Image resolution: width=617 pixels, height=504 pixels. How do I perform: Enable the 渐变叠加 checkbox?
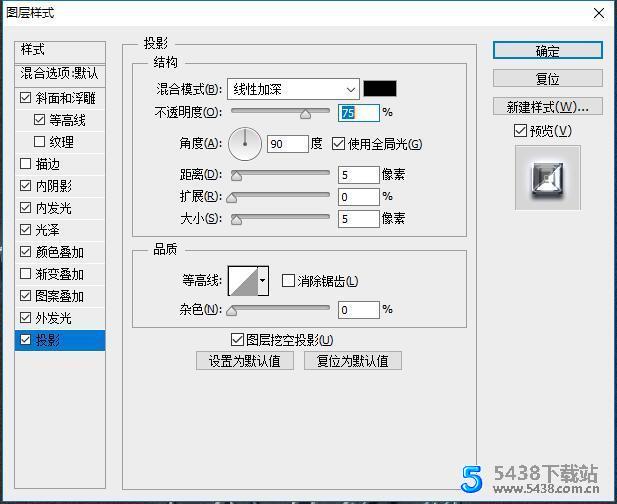coord(26,273)
